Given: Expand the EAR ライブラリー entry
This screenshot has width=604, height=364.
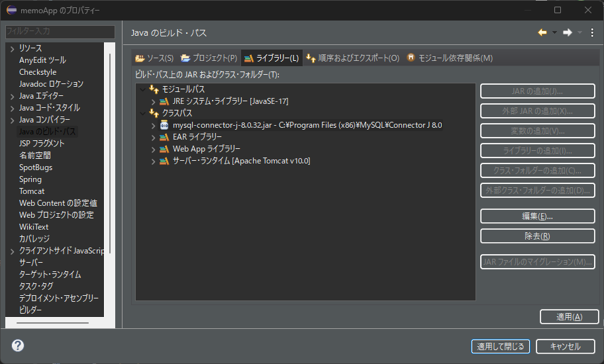Looking at the screenshot, I should (153, 138).
